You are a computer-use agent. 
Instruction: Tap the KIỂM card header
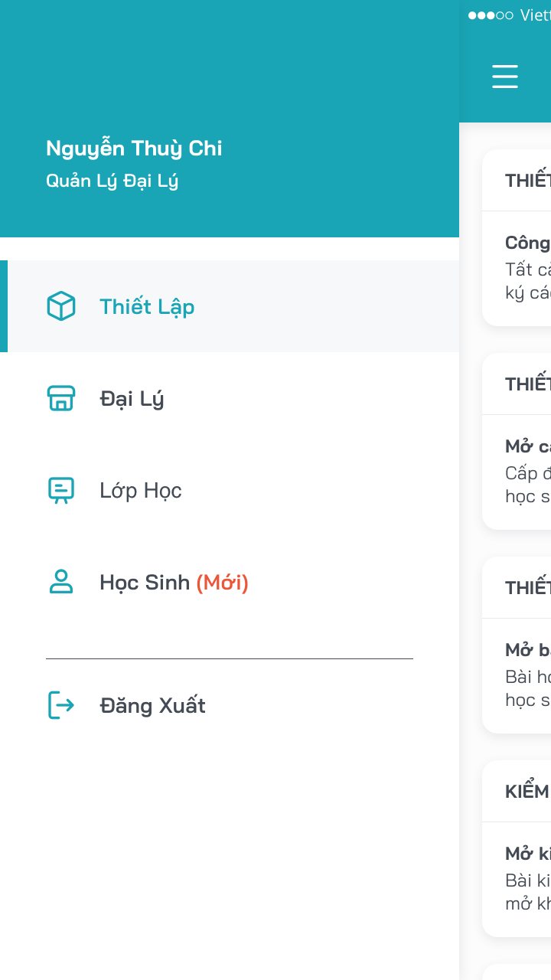(x=527, y=792)
